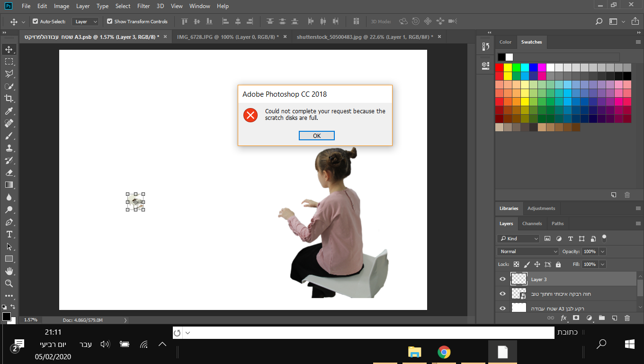Open Chrome from the Windows taskbar
The image size is (644, 364).
point(444,352)
